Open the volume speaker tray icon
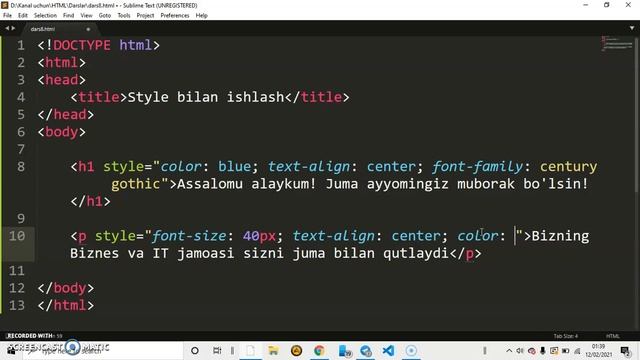Screen dimensions: 640x360 point(520,351)
